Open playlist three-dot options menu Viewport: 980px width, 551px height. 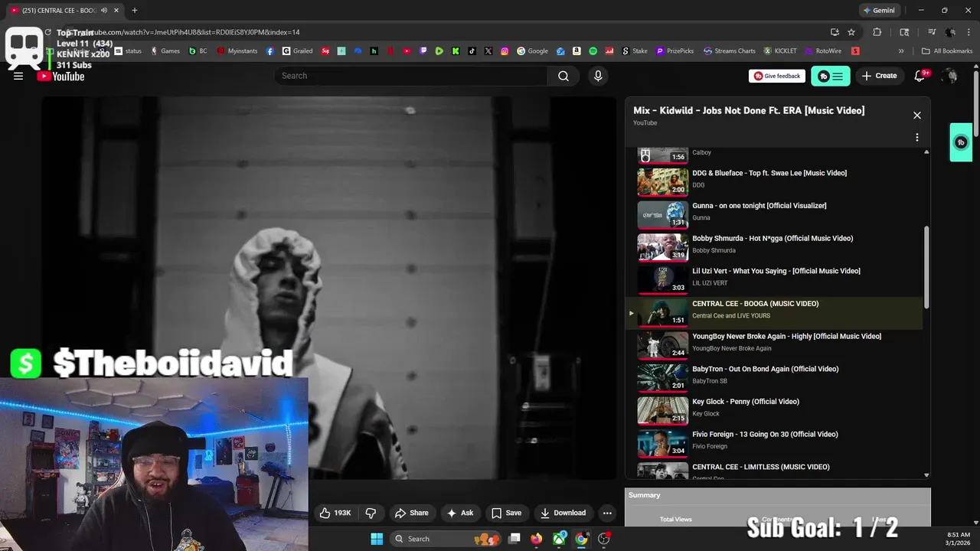tap(917, 138)
